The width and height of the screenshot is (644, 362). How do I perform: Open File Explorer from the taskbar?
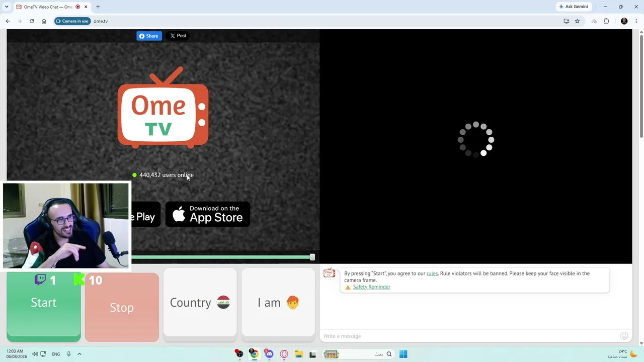298,354
